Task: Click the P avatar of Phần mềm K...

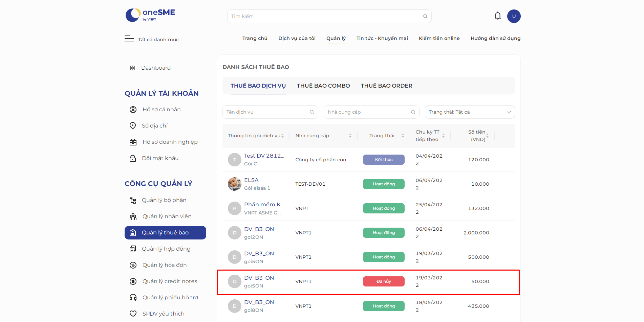Action: [235, 208]
